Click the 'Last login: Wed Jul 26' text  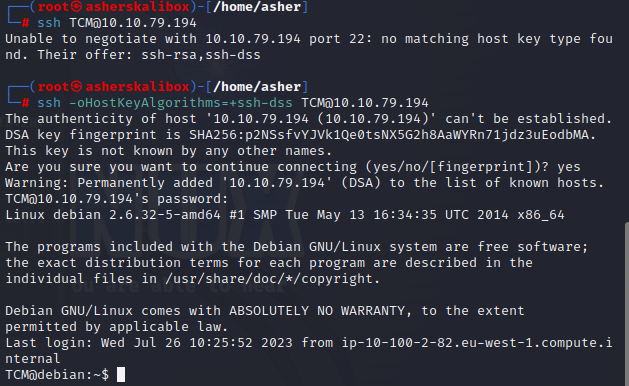point(93,343)
